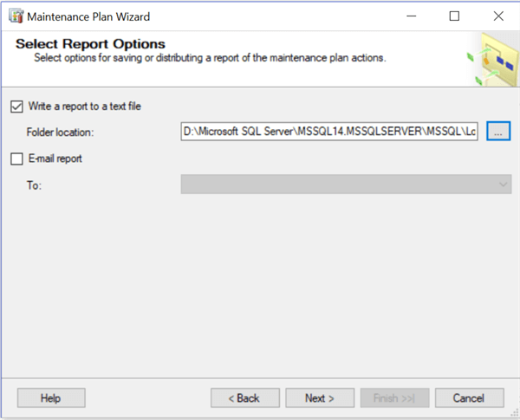Maximize the Maintenance Plan Wizard window

pyautogui.click(x=454, y=16)
